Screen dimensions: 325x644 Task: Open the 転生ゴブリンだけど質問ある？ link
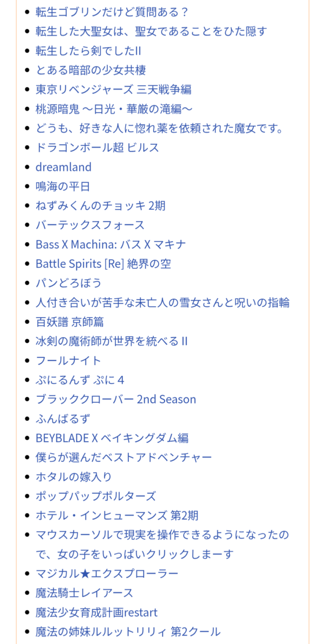pyautogui.click(x=112, y=11)
